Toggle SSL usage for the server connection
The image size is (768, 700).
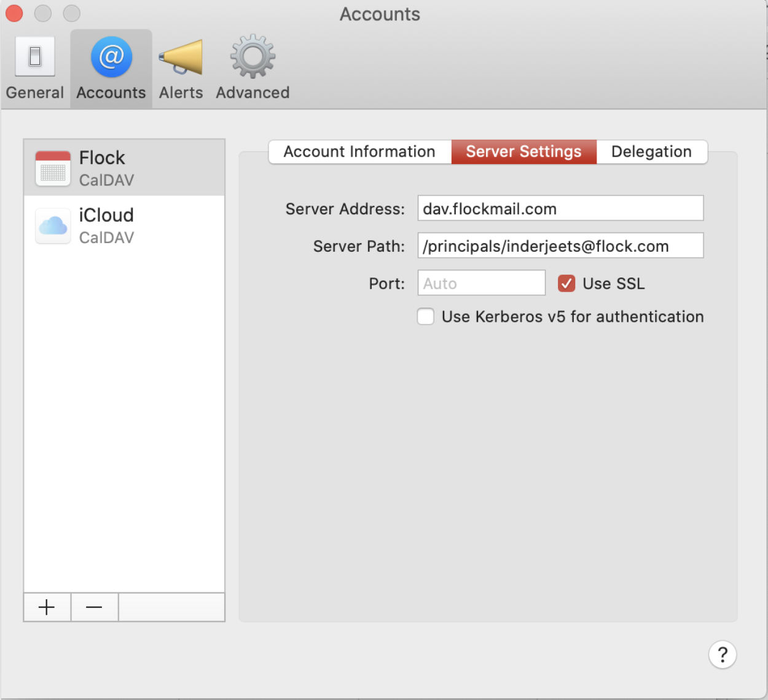coord(565,283)
